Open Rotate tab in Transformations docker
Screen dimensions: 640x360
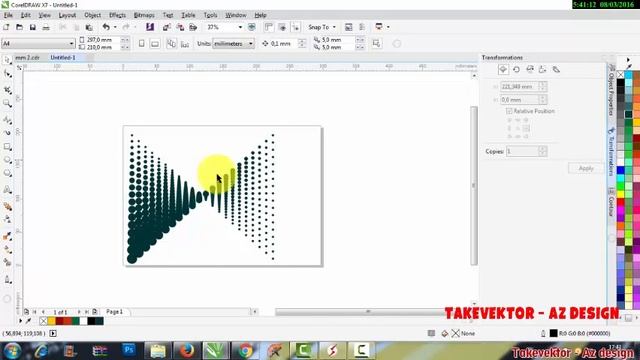point(516,69)
